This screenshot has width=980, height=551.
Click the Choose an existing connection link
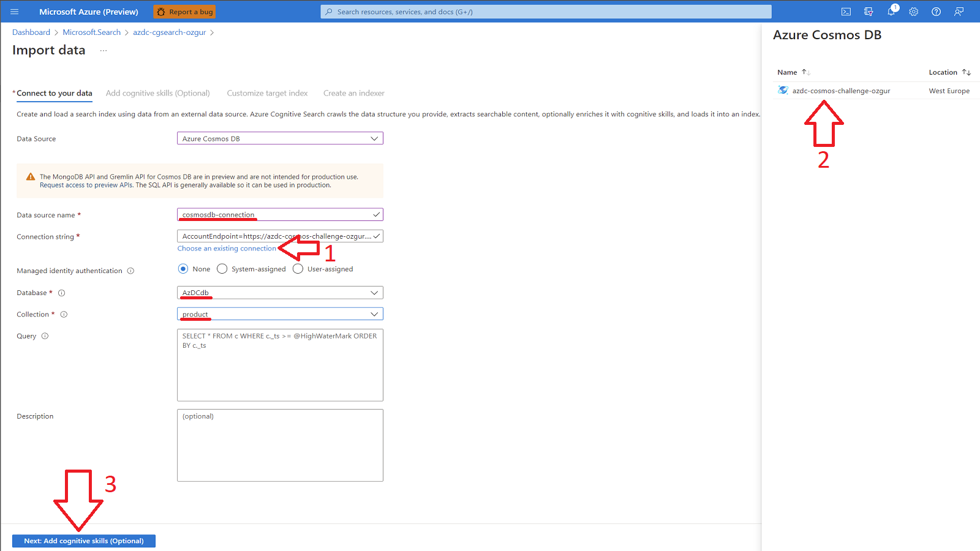227,248
